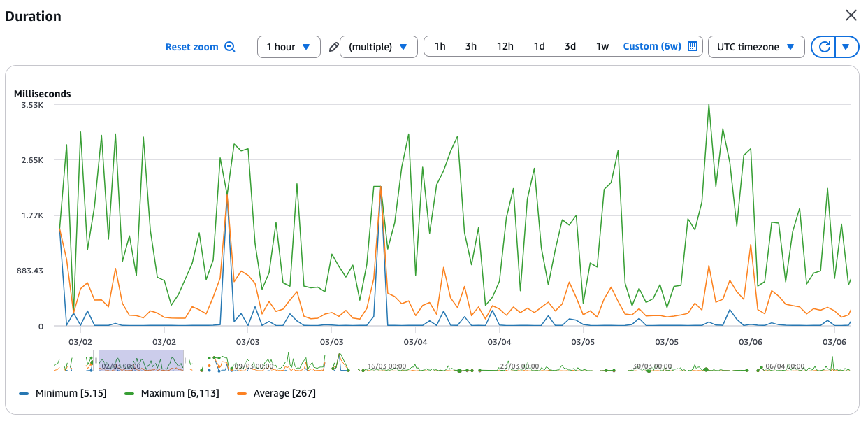Click the zoom-out magnifier icon

click(x=230, y=47)
